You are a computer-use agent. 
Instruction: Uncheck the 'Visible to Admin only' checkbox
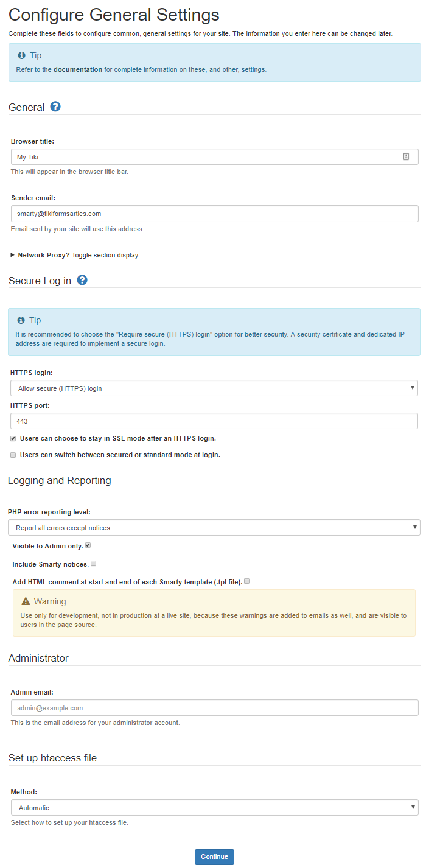click(88, 545)
